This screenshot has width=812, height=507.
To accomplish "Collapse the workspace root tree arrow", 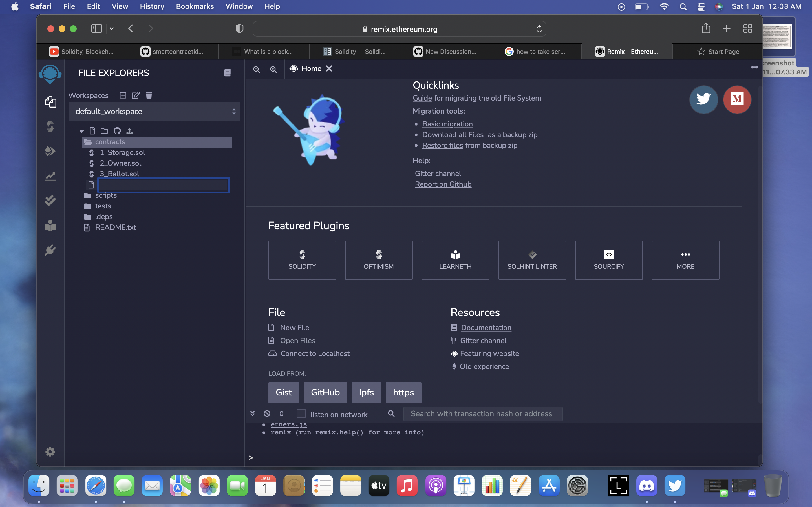I will tap(81, 131).
